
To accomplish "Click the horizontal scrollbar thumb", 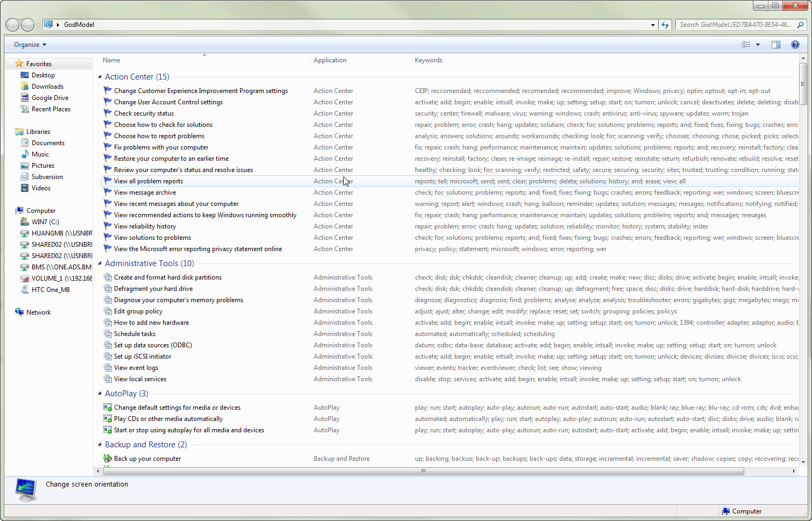I will (423, 471).
